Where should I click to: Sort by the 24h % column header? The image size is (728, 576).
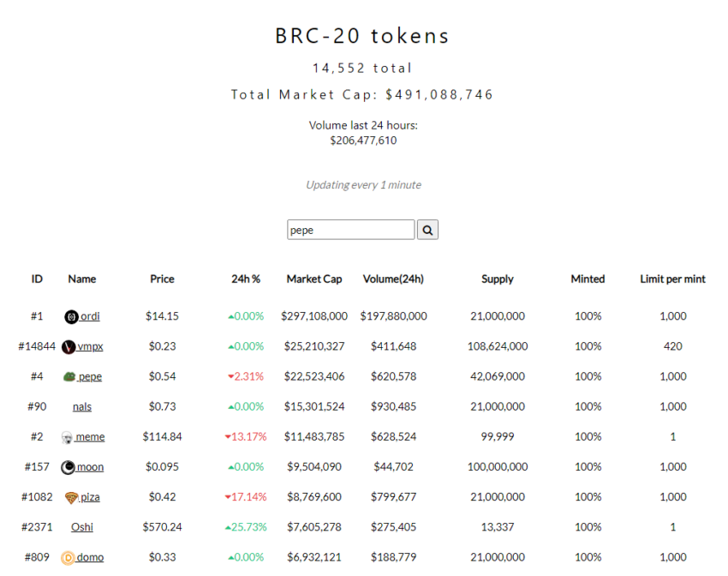click(246, 279)
